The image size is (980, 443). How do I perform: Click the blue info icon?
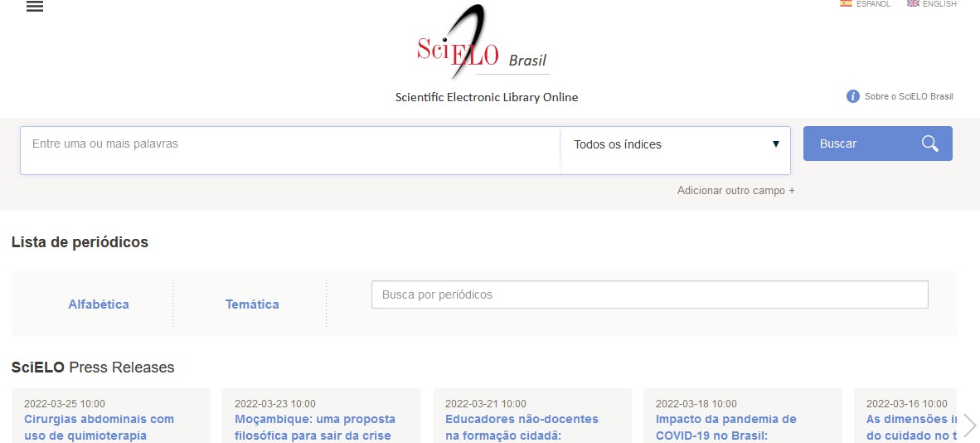852,96
